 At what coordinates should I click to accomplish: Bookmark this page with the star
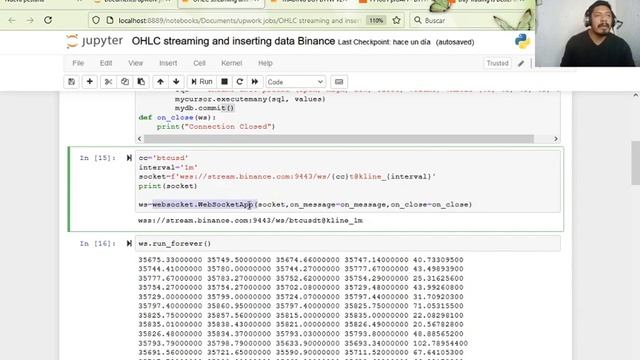pyautogui.click(x=396, y=20)
